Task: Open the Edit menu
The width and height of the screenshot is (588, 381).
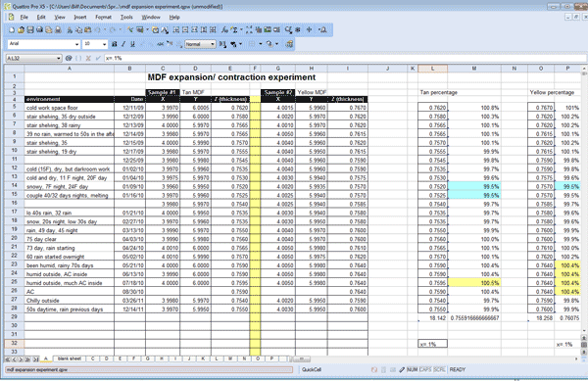Action: tap(41, 18)
